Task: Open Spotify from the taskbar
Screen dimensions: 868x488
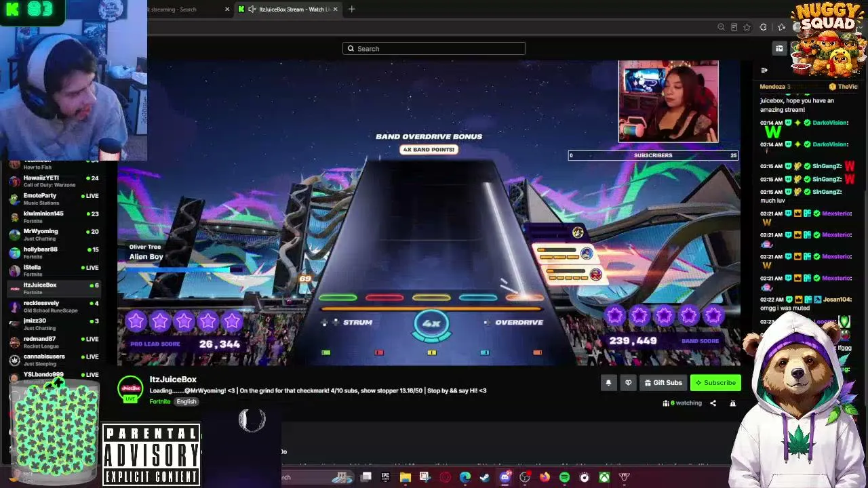Action: pos(564,477)
